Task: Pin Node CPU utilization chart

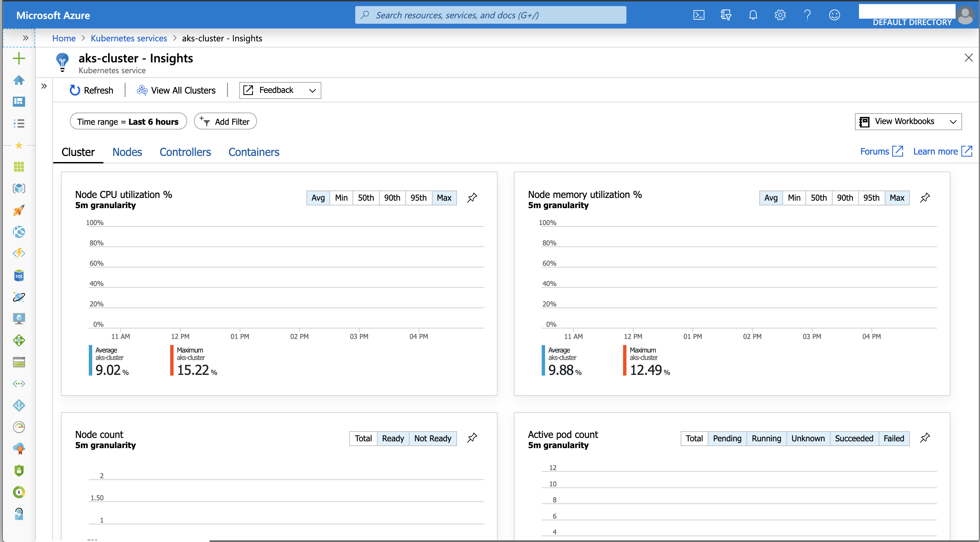Action: [x=472, y=198]
